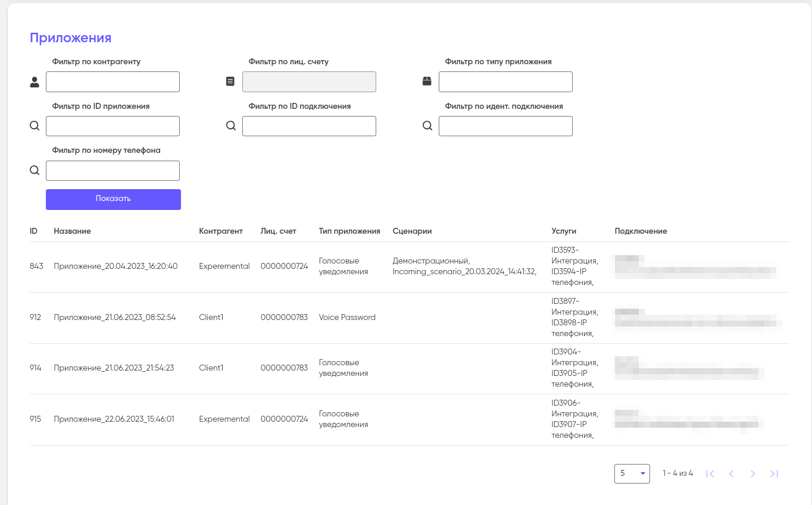Click the Название column header
This screenshot has width=812, height=505.
coord(72,231)
